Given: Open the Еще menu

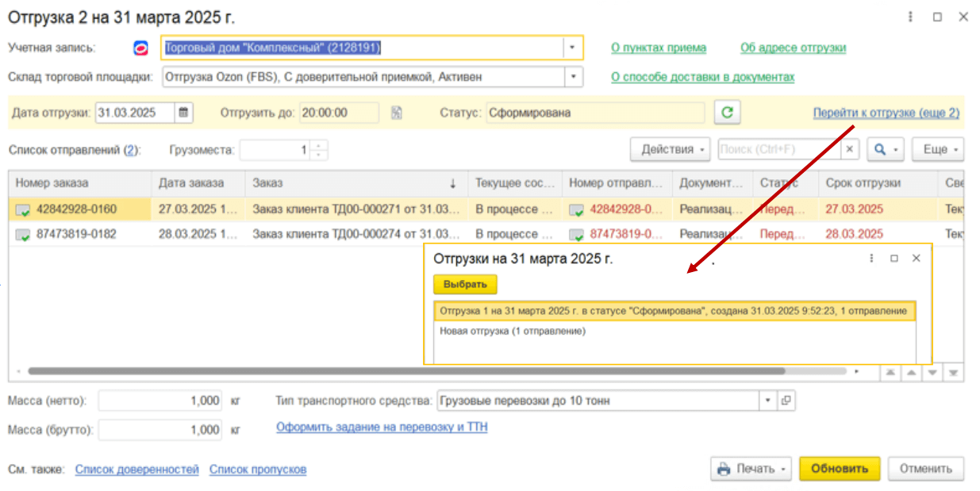Looking at the screenshot, I should point(937,149).
